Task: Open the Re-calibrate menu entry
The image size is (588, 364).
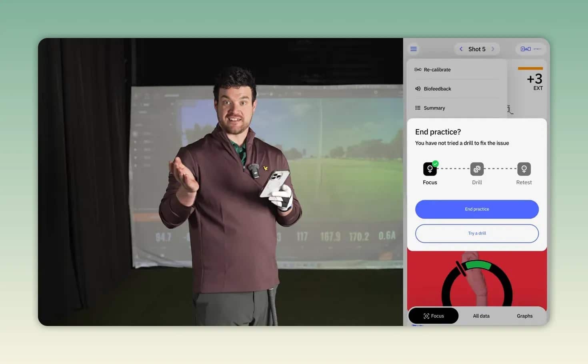Action: click(457, 70)
